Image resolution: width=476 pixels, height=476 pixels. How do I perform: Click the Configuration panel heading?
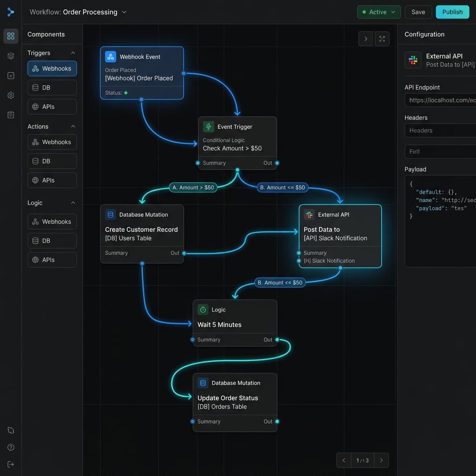[424, 34]
